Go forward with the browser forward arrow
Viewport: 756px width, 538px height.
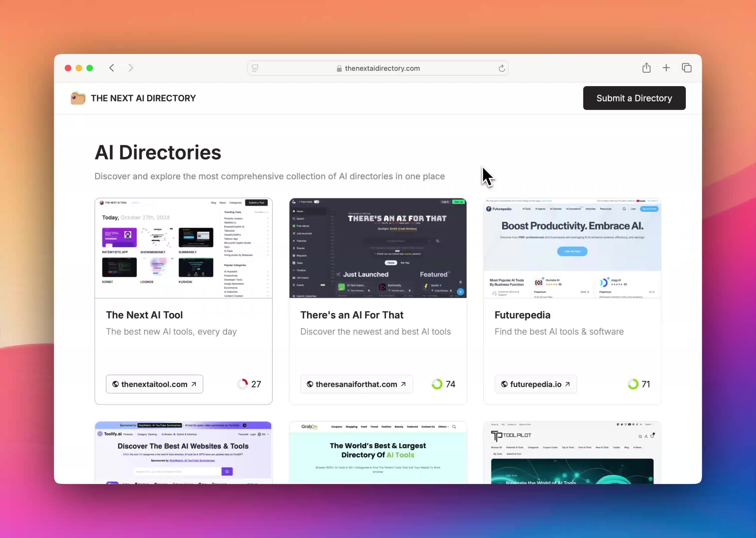pyautogui.click(x=131, y=68)
